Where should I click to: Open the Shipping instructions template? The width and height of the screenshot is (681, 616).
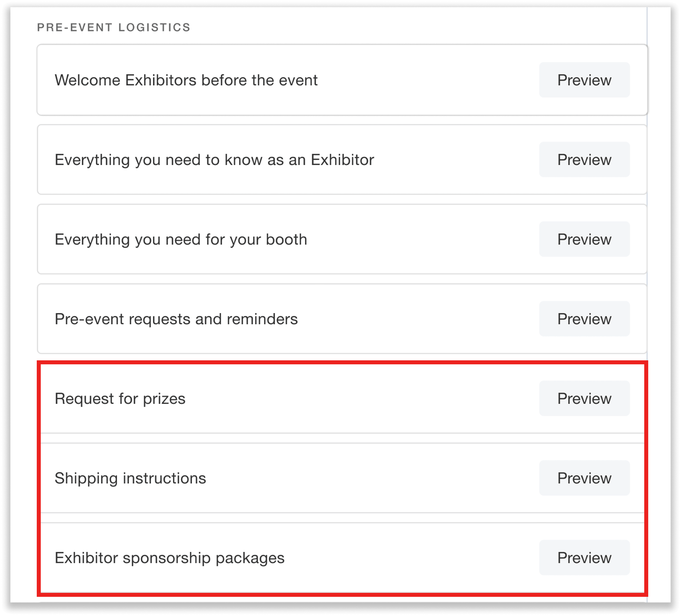pyautogui.click(x=130, y=478)
